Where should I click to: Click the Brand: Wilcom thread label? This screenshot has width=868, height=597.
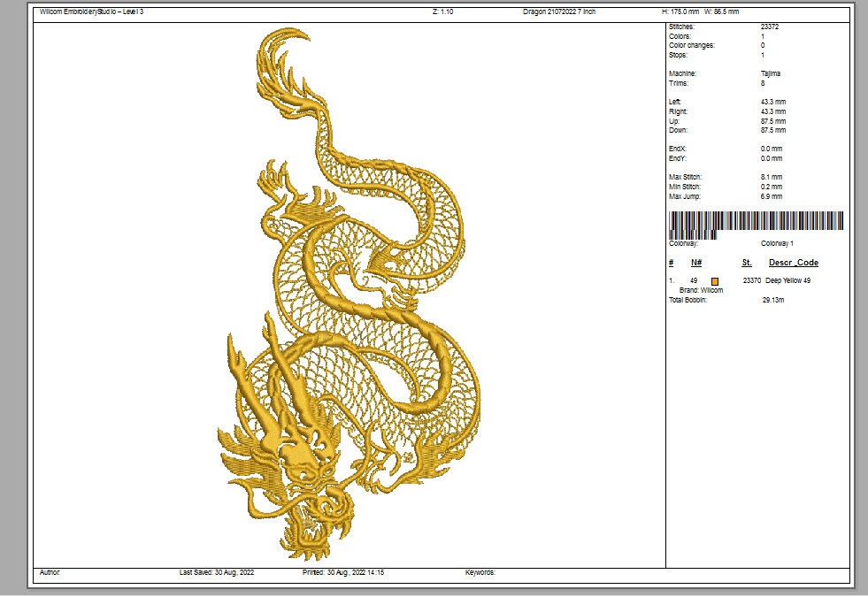[x=700, y=289]
